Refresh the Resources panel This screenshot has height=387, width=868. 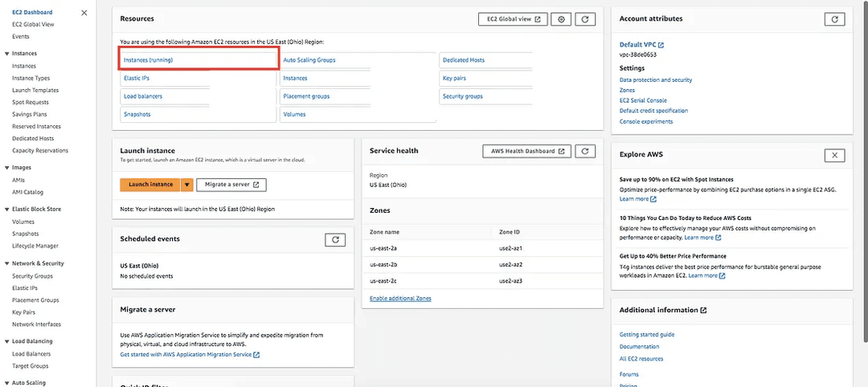click(585, 18)
